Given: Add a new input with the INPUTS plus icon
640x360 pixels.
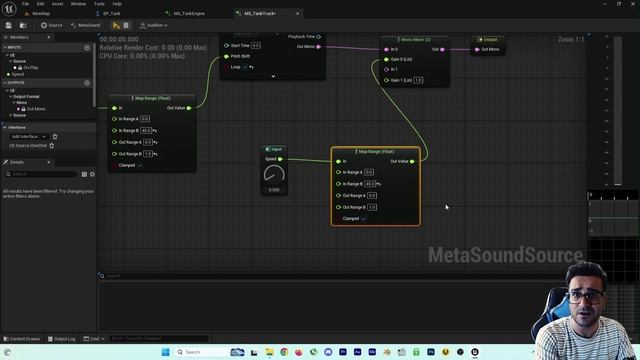Looking at the screenshot, I should point(87,48).
